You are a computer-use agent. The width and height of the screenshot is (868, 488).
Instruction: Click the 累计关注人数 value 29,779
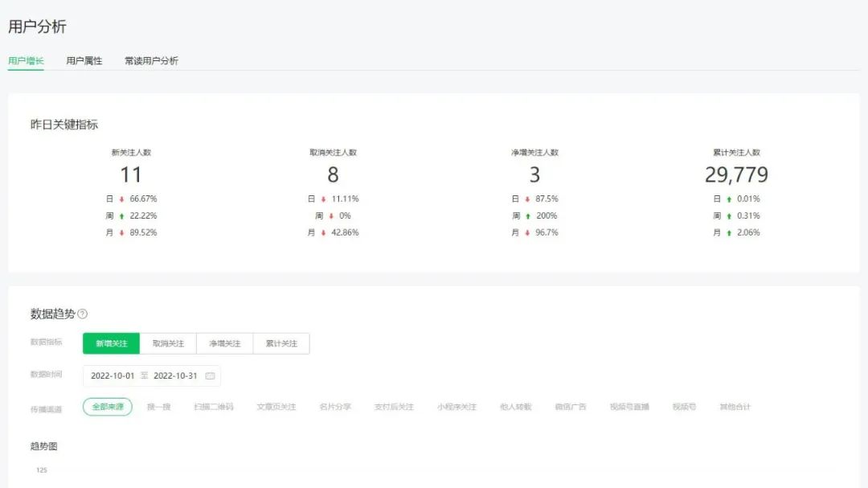point(736,174)
